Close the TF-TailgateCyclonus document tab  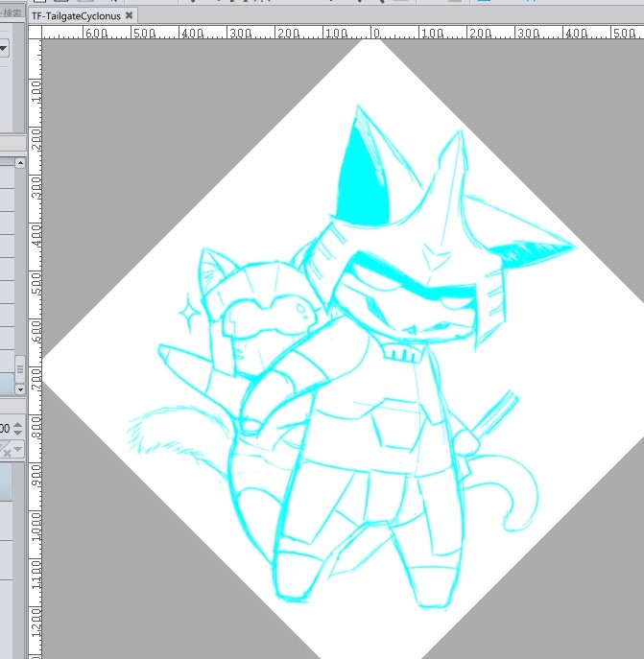click(x=130, y=15)
